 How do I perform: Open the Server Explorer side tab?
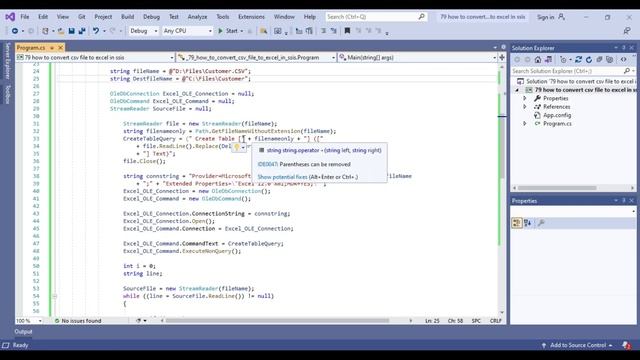[x=7, y=61]
